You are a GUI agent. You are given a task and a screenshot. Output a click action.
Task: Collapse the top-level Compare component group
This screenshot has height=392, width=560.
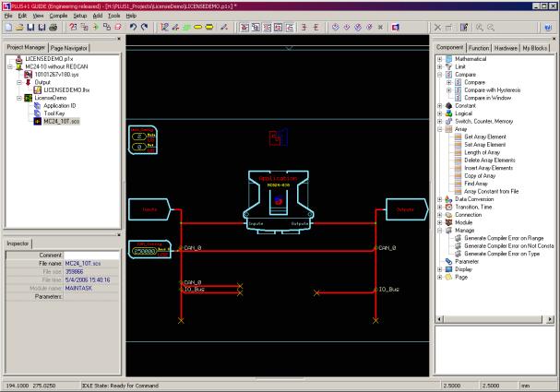click(440, 75)
